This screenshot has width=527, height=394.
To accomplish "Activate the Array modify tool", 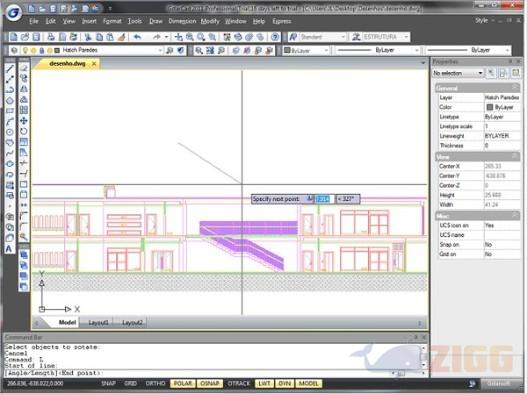I will pyautogui.click(x=24, y=110).
